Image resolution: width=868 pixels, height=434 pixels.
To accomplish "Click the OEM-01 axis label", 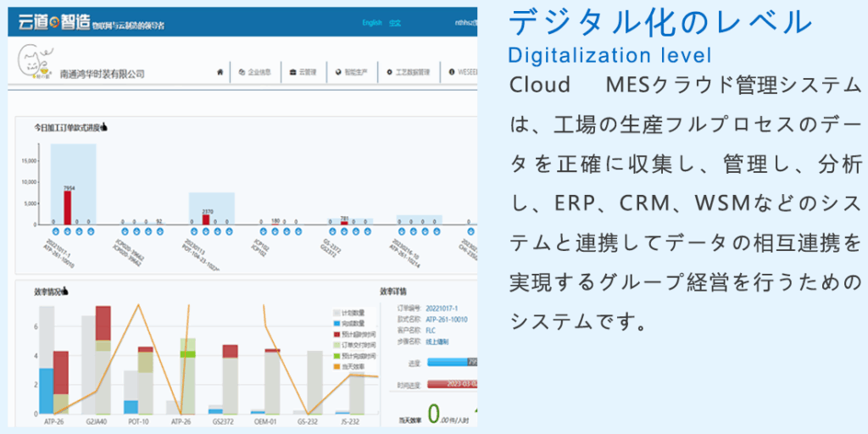I will [265, 422].
